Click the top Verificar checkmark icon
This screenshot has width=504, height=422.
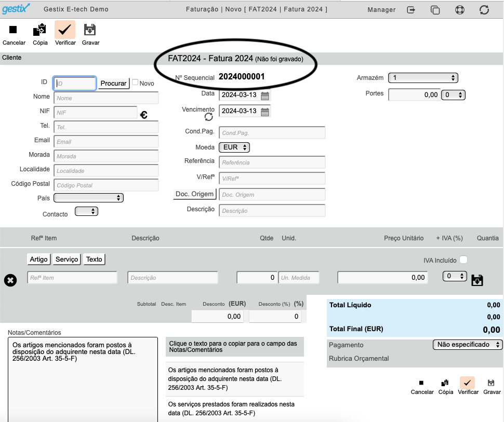pyautogui.click(x=65, y=30)
